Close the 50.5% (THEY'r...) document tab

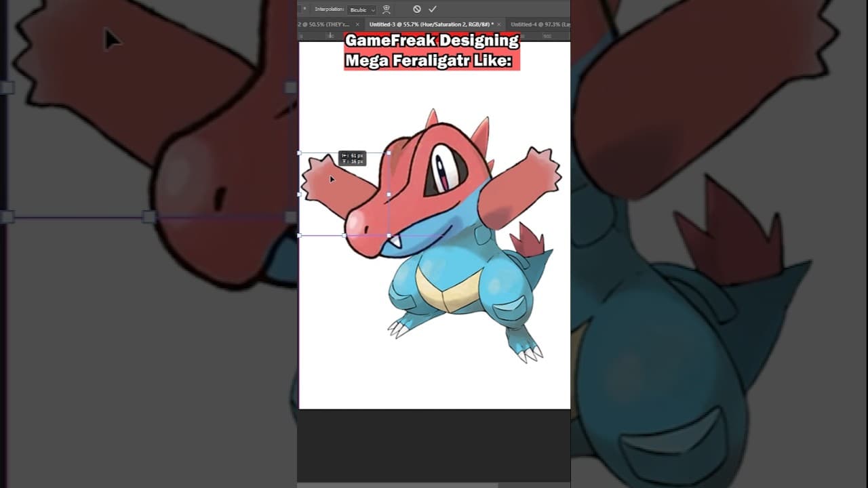pos(357,24)
